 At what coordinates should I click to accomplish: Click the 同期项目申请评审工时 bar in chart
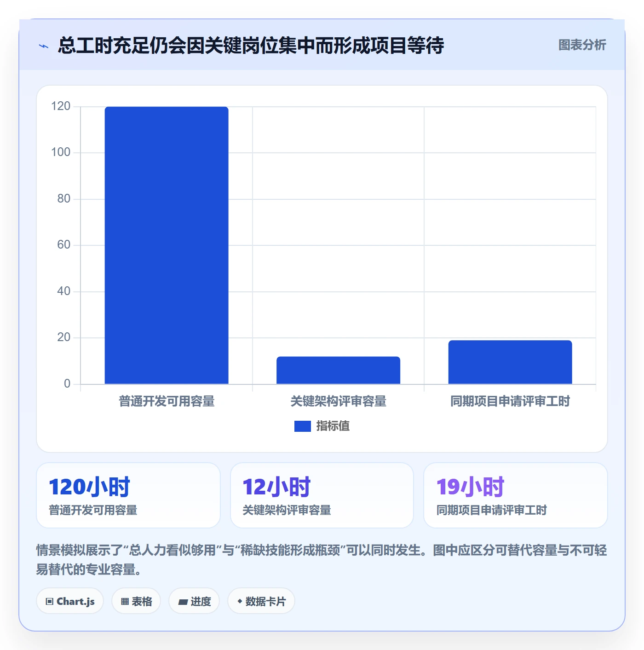point(510,362)
